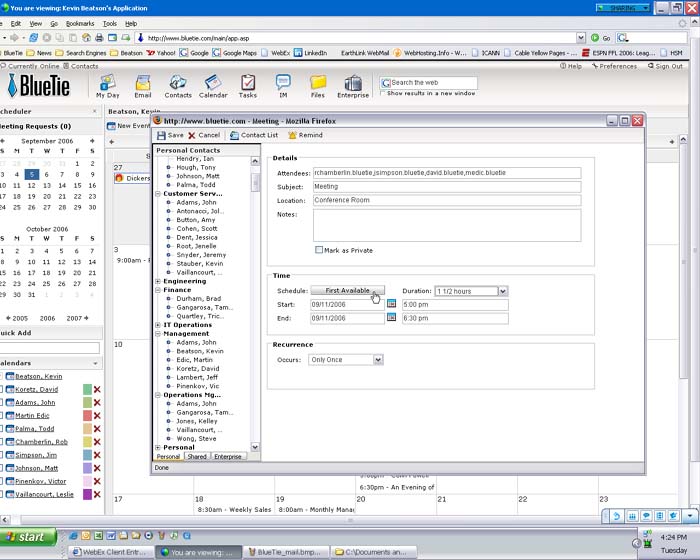Open the Calendar icon
Viewport: 700px width, 560px height.
tap(213, 86)
